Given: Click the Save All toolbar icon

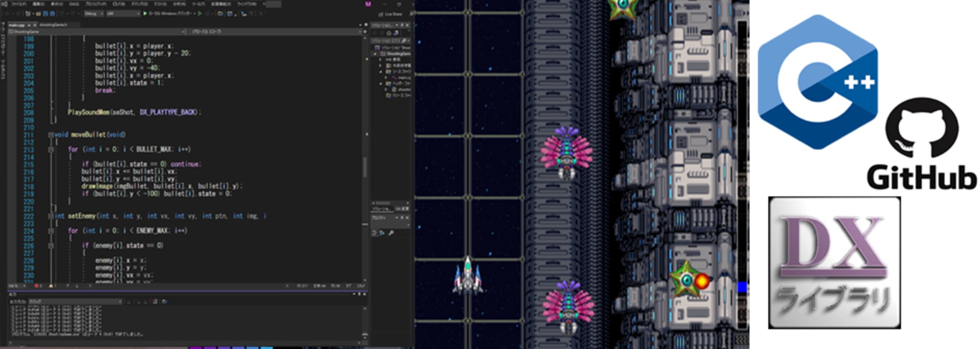Looking at the screenshot, I should point(52,13).
